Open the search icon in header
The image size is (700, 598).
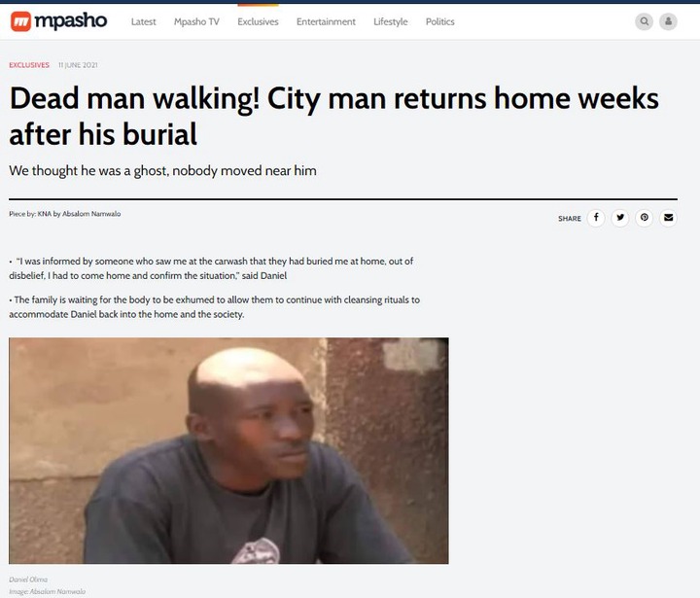click(x=644, y=21)
